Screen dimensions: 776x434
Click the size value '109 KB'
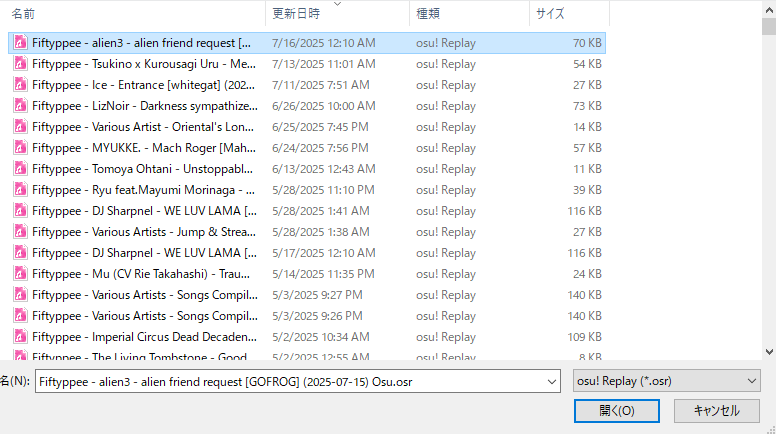[584, 337]
